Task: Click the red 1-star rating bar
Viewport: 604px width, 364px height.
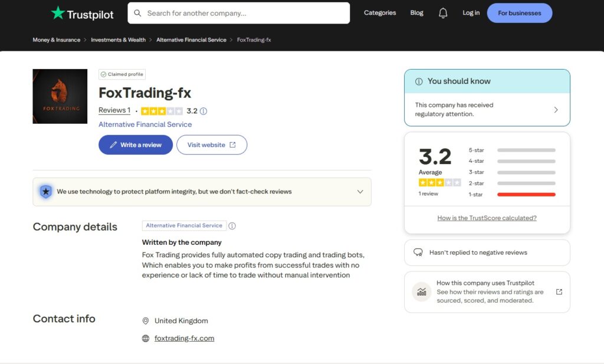Action: [526, 194]
